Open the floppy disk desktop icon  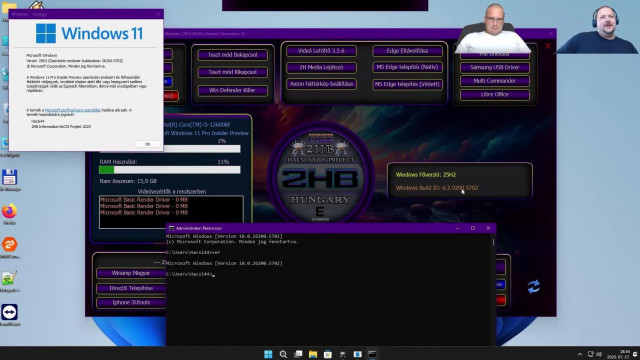[9, 178]
